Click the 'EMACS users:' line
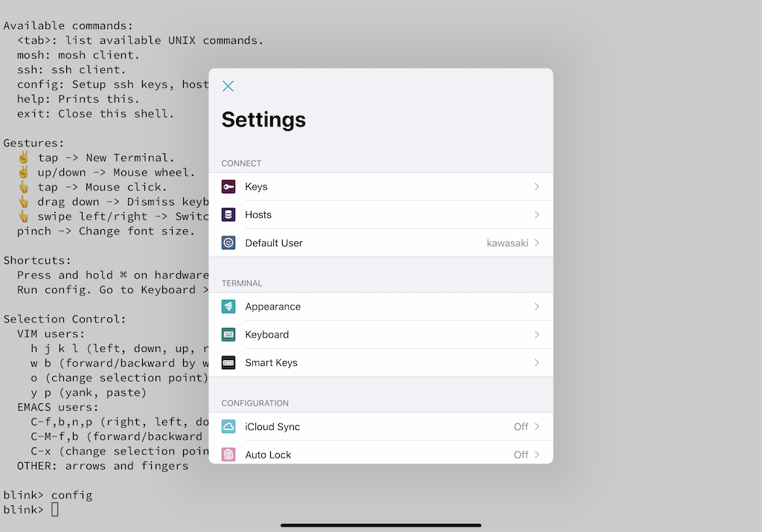The height and width of the screenshot is (532, 762). coord(58,407)
